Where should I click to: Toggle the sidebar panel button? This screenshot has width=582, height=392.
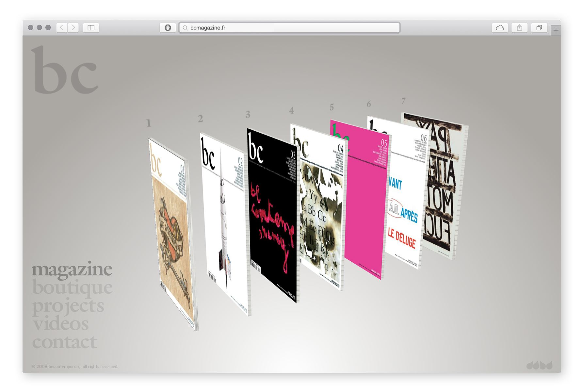click(x=91, y=28)
